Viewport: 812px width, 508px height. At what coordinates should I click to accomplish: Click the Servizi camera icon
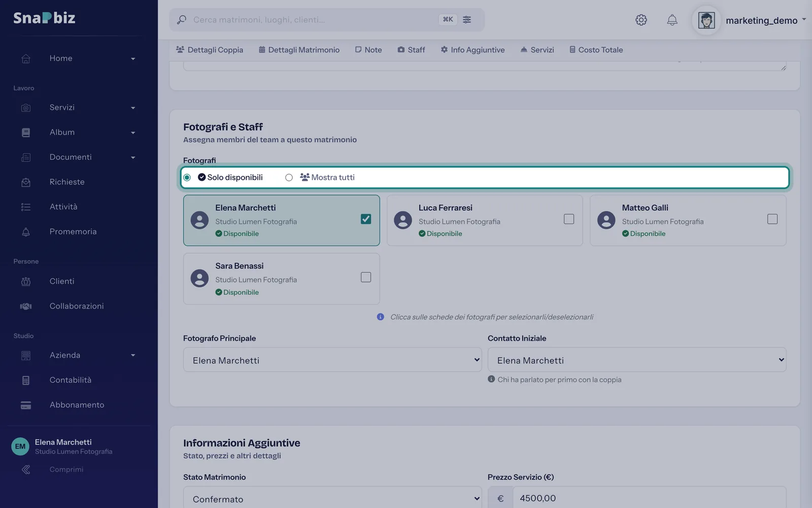click(x=26, y=108)
